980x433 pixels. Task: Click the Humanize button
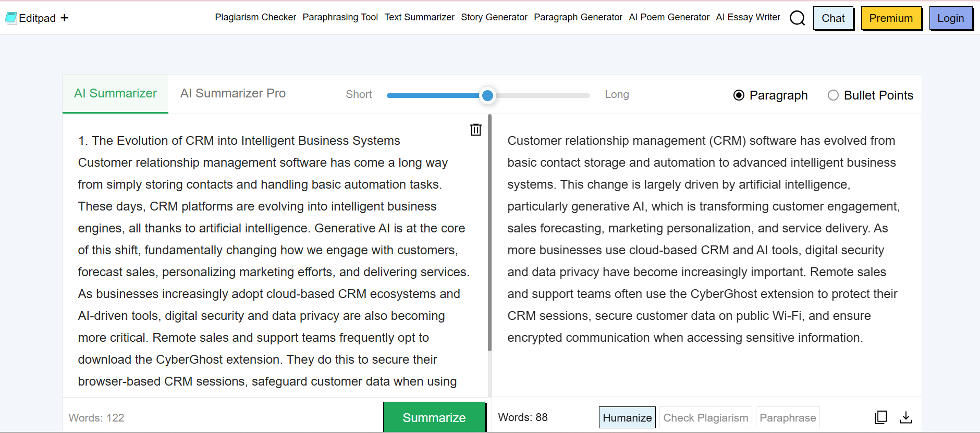tap(627, 417)
